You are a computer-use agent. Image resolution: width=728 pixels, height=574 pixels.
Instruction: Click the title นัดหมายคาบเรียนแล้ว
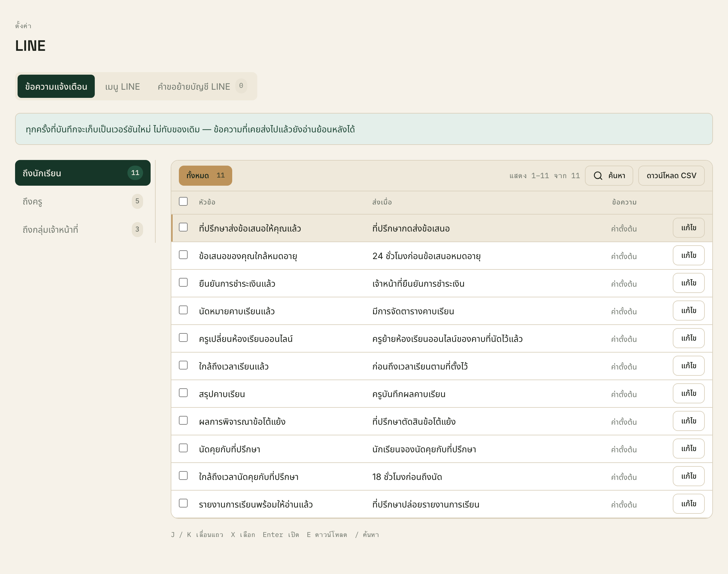(237, 311)
